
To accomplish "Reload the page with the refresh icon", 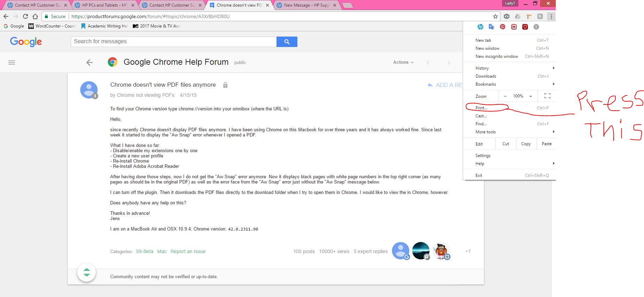I will (25, 16).
